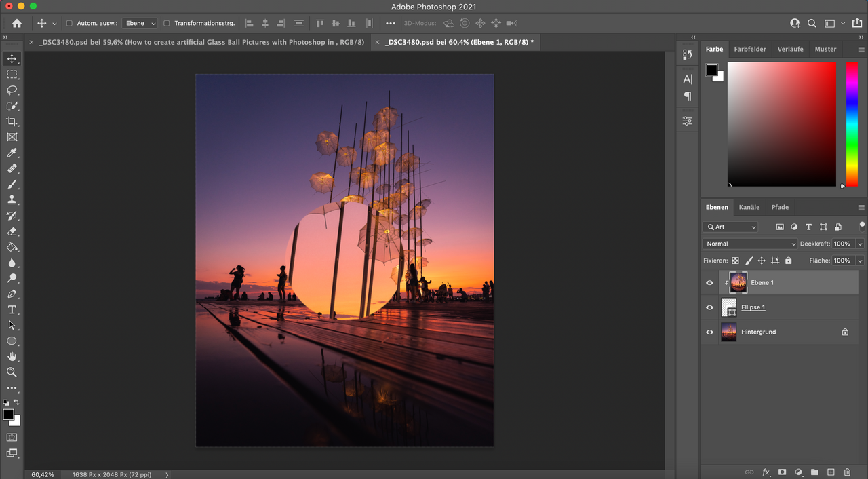
Task: Open the properties sliders panel icon
Action: point(688,121)
